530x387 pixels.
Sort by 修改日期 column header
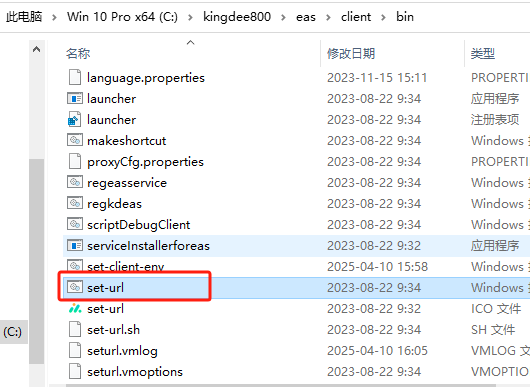351,53
